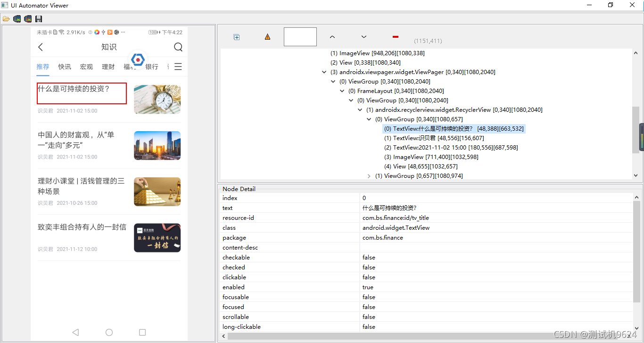Click the text property value cell

[x=496, y=208]
